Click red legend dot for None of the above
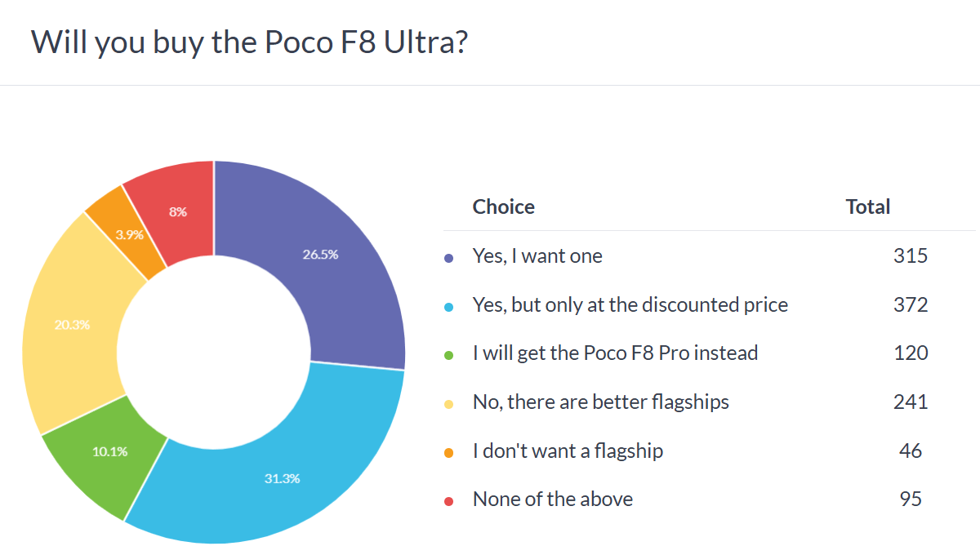Image resolution: width=980 pixels, height=555 pixels. (x=448, y=500)
